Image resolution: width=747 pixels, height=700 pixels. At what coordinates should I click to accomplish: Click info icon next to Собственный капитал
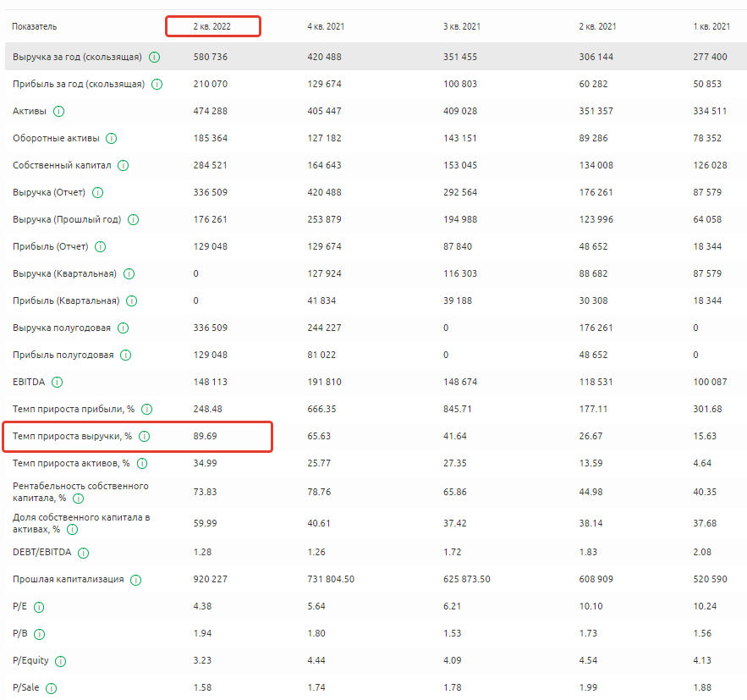pos(124,166)
